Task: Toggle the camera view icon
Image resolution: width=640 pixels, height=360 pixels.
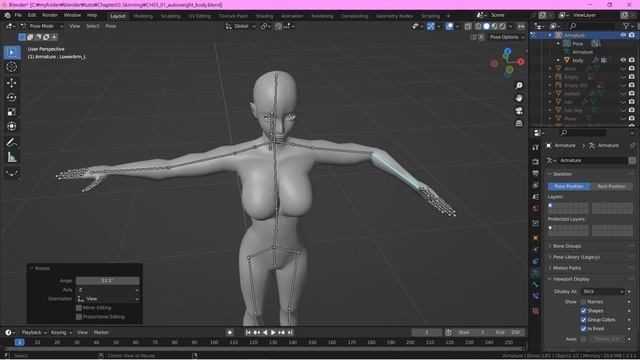Action: point(519,111)
